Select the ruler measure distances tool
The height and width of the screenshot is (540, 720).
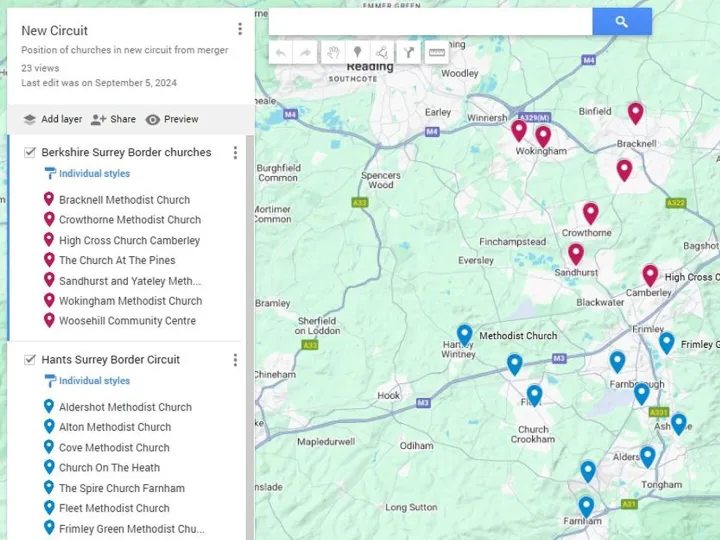coord(436,53)
